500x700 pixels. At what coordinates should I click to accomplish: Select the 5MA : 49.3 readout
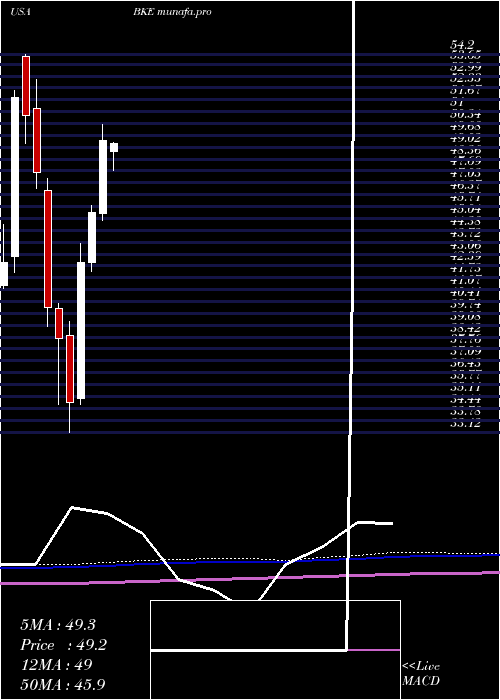point(58,625)
